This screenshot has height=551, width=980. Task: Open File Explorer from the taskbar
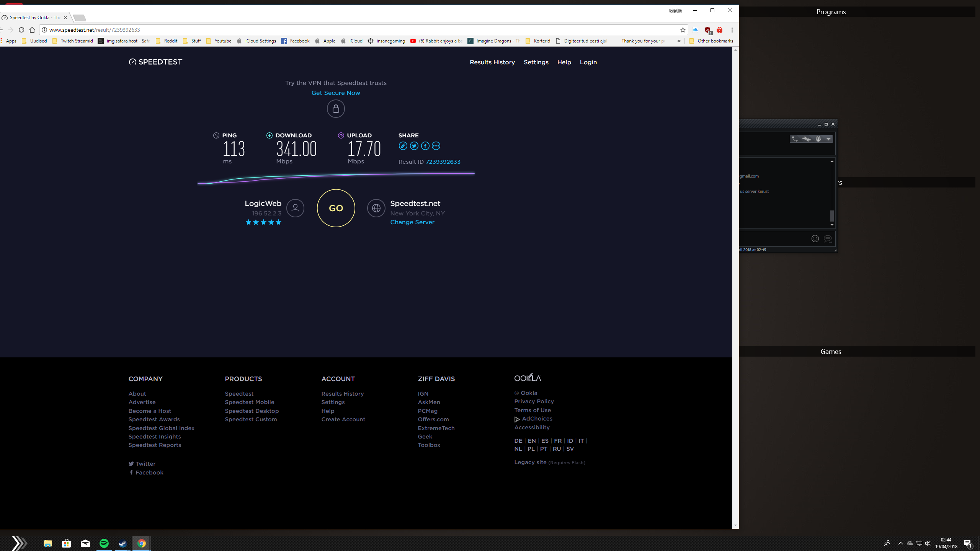tap(47, 543)
